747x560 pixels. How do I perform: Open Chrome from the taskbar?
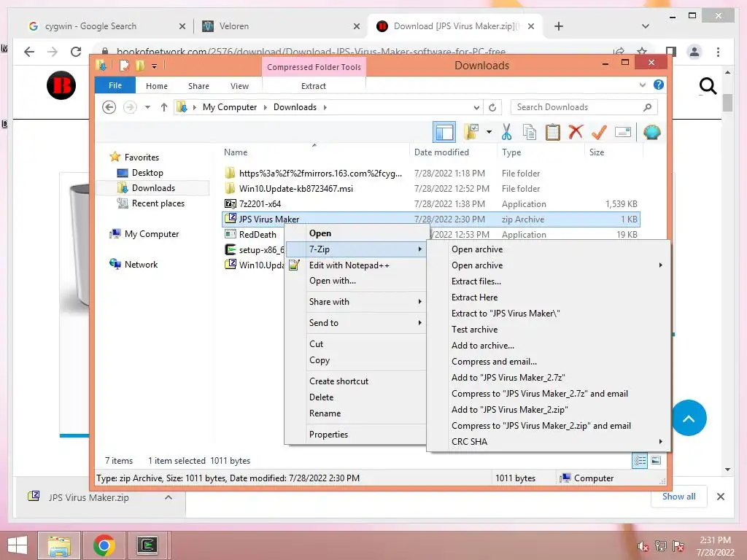pos(104,545)
